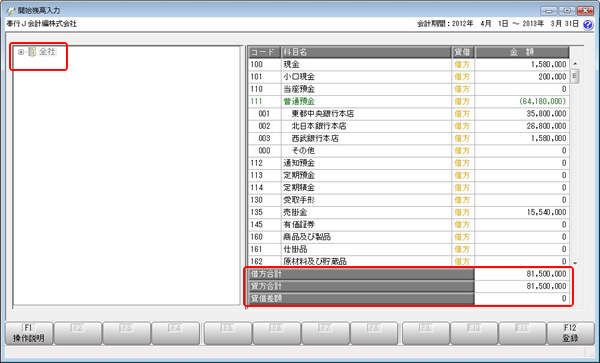Click the 金額 column header
The height and width of the screenshot is (363, 600).
pos(522,52)
